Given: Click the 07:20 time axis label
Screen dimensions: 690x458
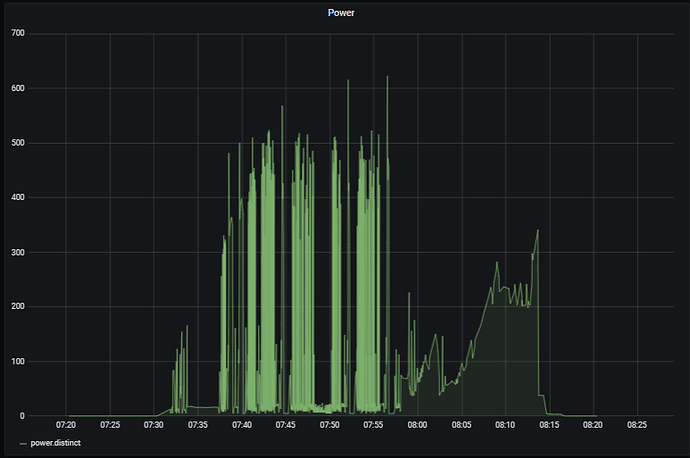Looking at the screenshot, I should point(66,425).
